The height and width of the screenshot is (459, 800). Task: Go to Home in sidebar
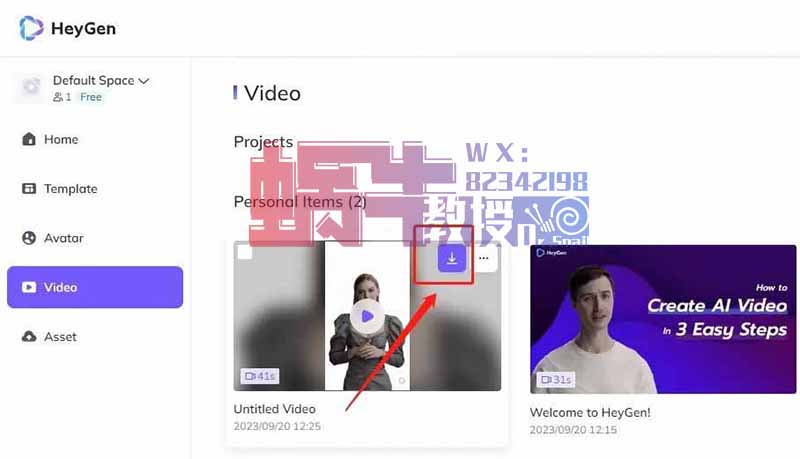95,139
